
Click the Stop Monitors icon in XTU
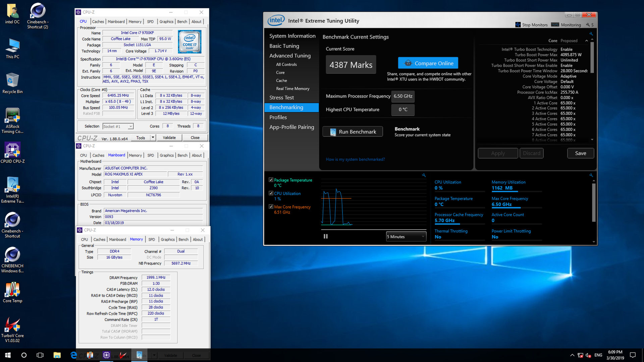point(518,25)
